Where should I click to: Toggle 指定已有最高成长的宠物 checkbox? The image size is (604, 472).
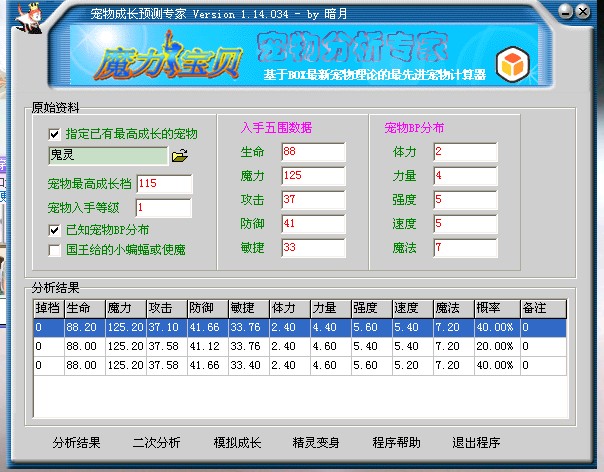click(x=54, y=133)
